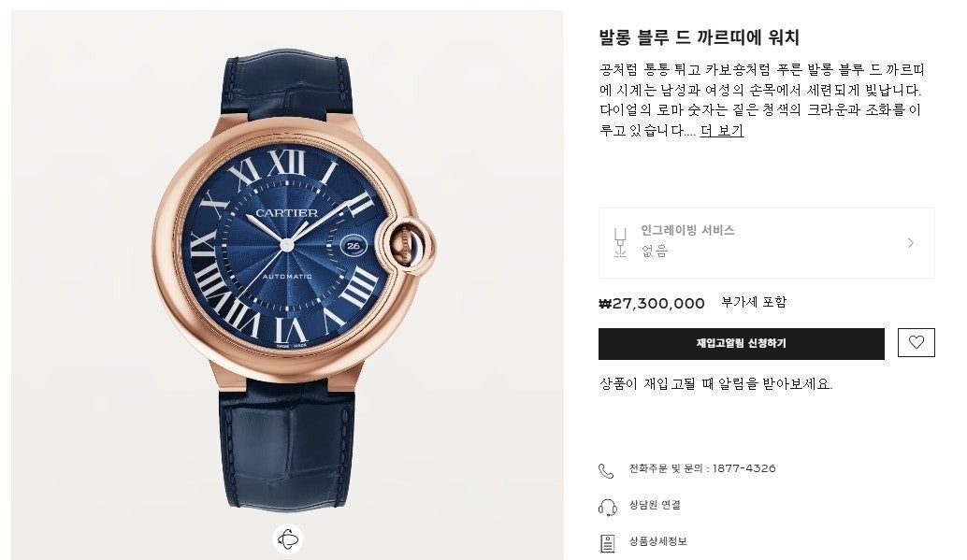Image resolution: width=967 pixels, height=560 pixels.
Task: Open 상담원 연결 link
Action: pos(655,505)
